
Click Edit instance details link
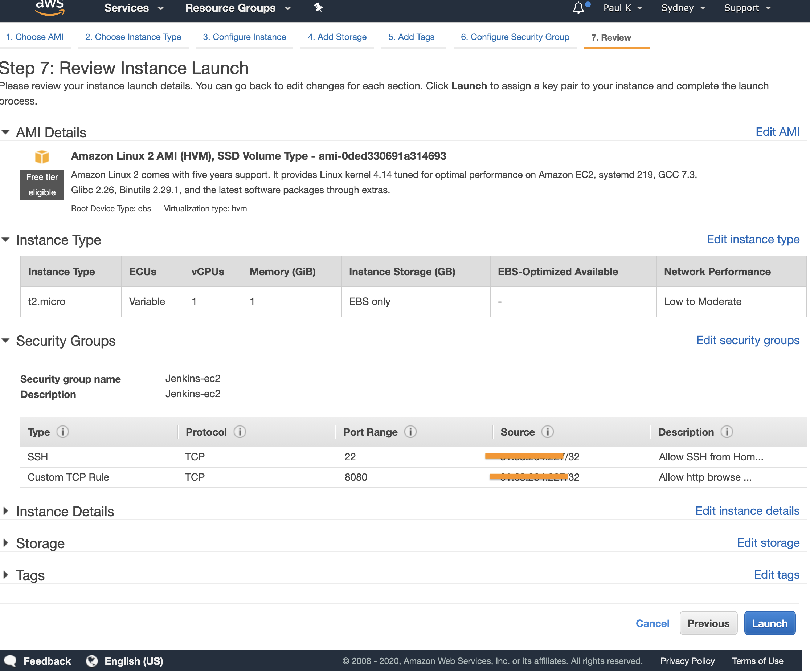(x=747, y=511)
